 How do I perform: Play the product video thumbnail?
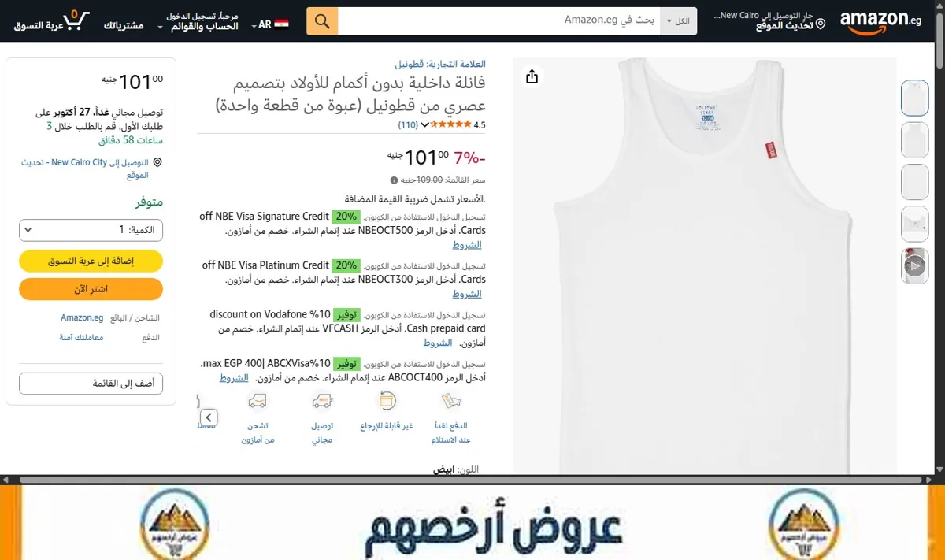[x=914, y=265]
